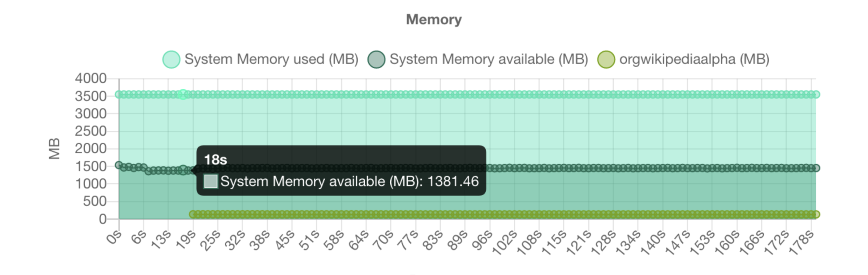Click the enlarged highlighted System Memory used point
This screenshot has width=868, height=275.
click(183, 94)
